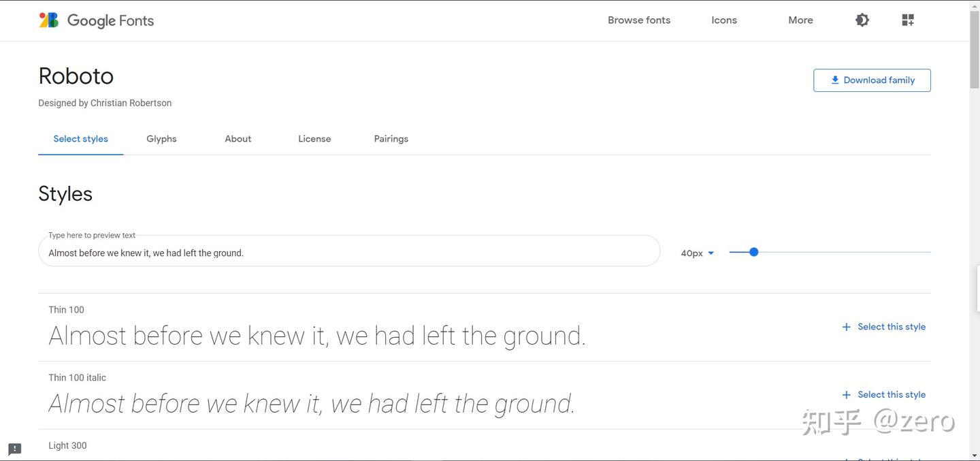Show the Pairings tab

[391, 139]
